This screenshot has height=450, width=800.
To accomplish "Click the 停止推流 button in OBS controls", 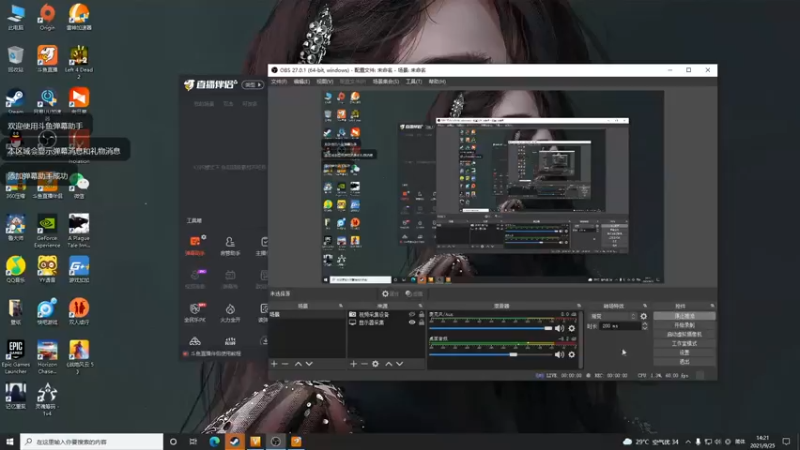I will pyautogui.click(x=684, y=316).
